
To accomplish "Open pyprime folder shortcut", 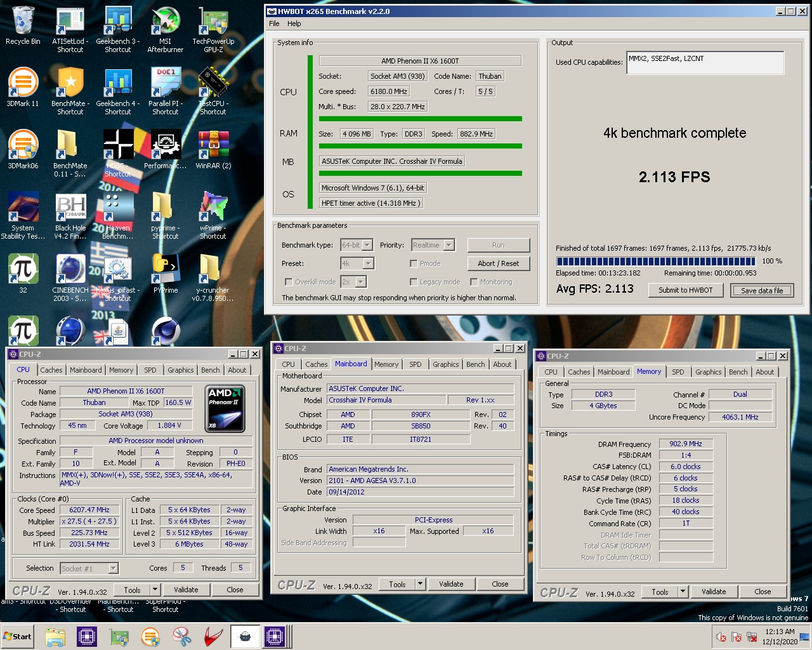I will point(166,216).
